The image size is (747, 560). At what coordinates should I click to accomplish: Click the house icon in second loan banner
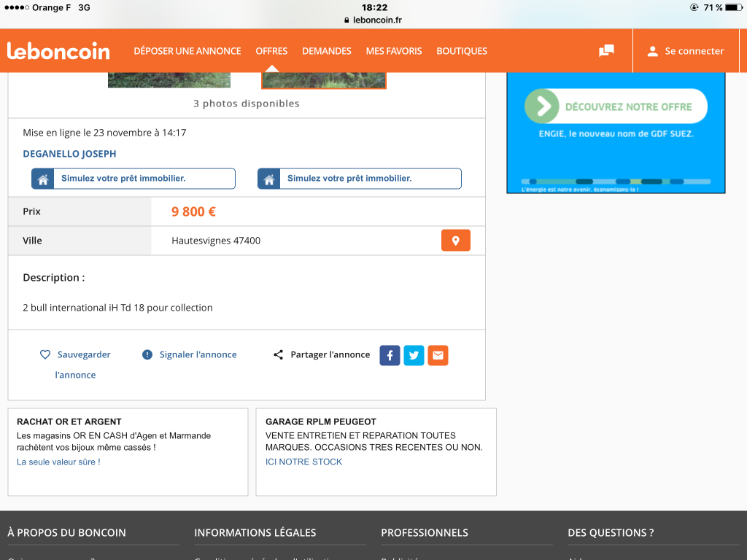click(x=268, y=179)
